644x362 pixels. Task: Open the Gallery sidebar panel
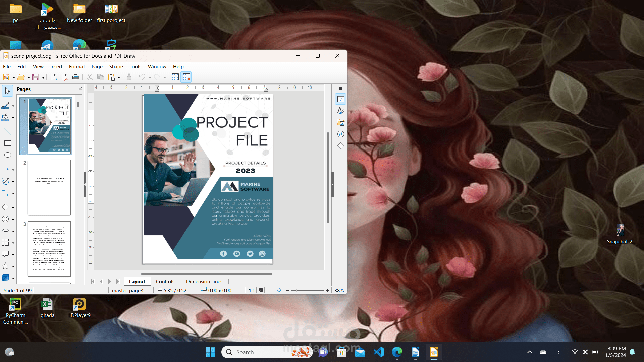pos(341,123)
